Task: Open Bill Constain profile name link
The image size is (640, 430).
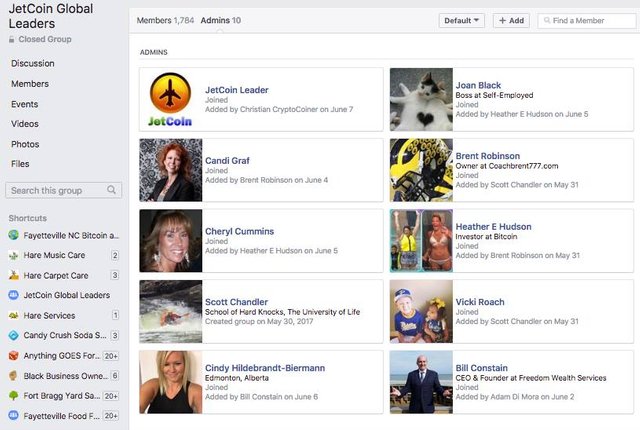Action: [x=482, y=368]
